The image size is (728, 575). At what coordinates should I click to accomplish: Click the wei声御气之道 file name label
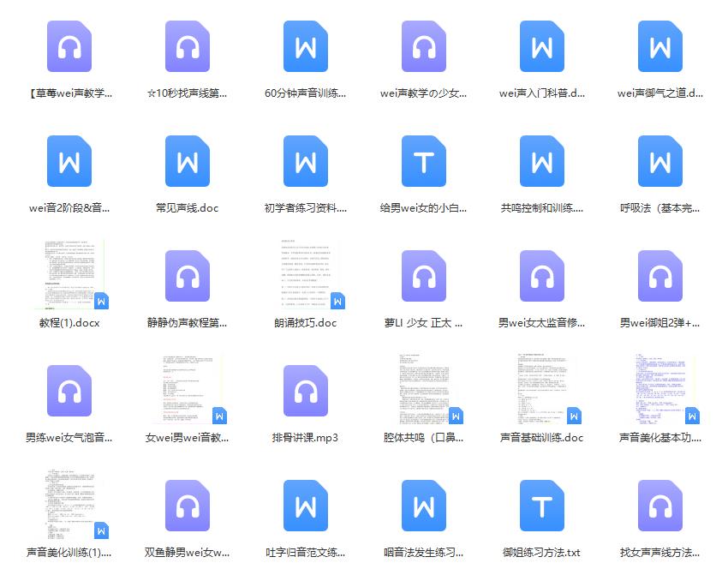(659, 93)
